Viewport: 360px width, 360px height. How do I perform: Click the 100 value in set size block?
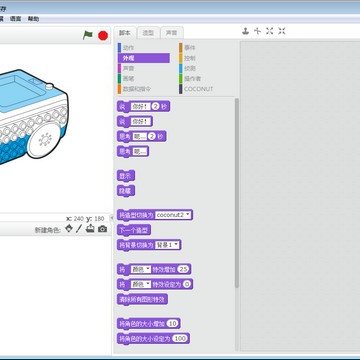(180, 338)
